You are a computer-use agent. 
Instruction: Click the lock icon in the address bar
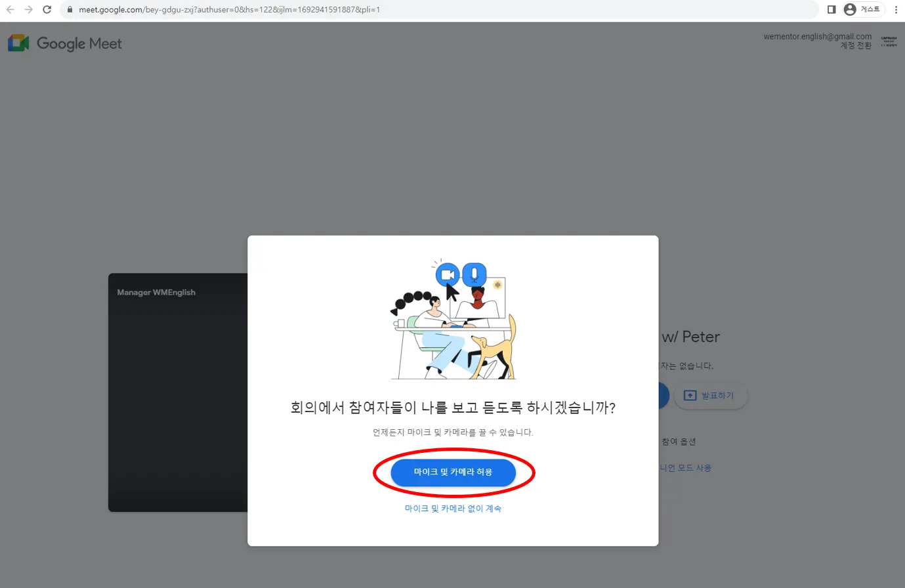click(x=70, y=10)
